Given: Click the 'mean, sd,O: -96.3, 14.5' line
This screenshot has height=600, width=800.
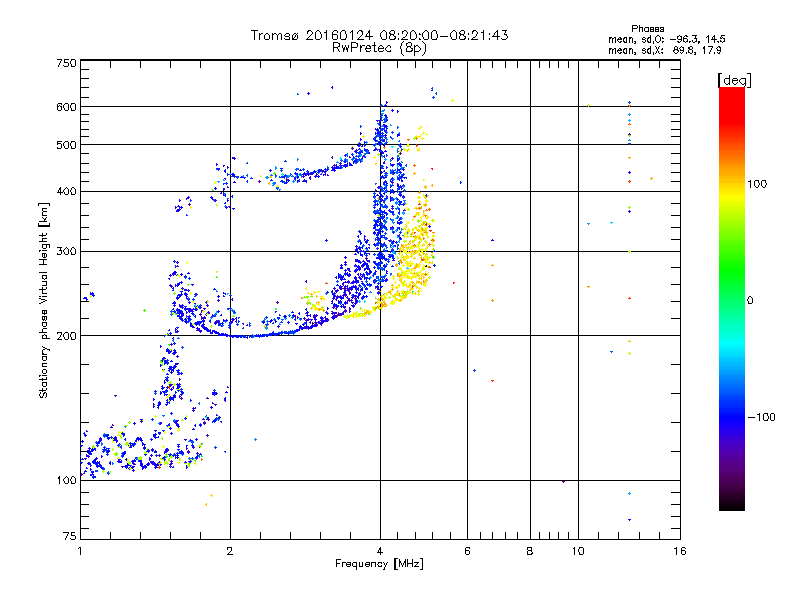Looking at the screenshot, I should click(x=666, y=39).
